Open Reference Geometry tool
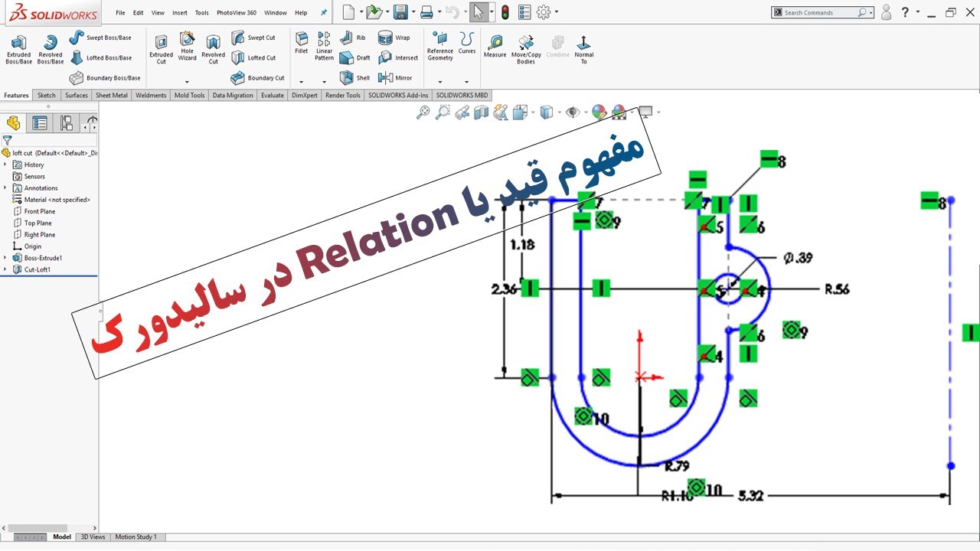Screen dimensions: 980x551 click(x=440, y=46)
